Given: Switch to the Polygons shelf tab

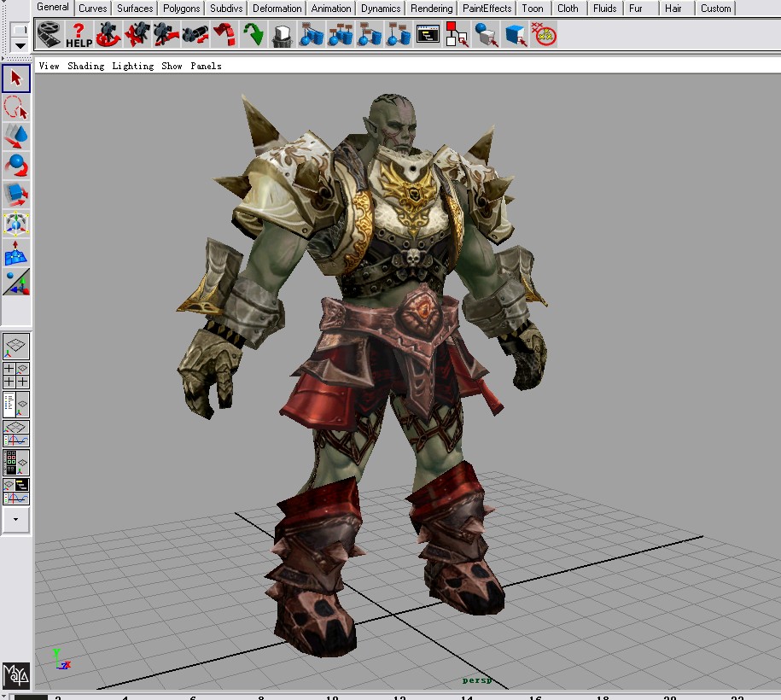Looking at the screenshot, I should coord(181,9).
